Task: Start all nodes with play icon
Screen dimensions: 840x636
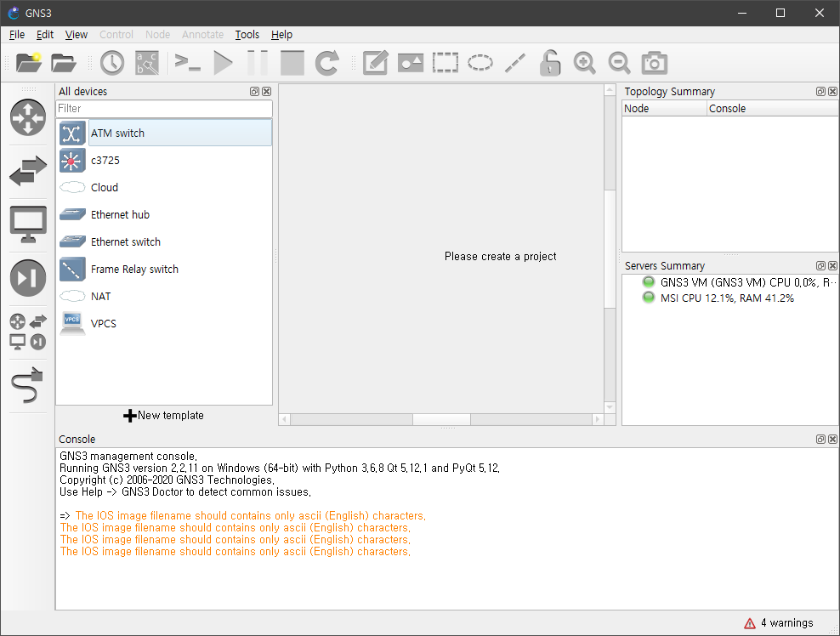Action: pos(223,63)
